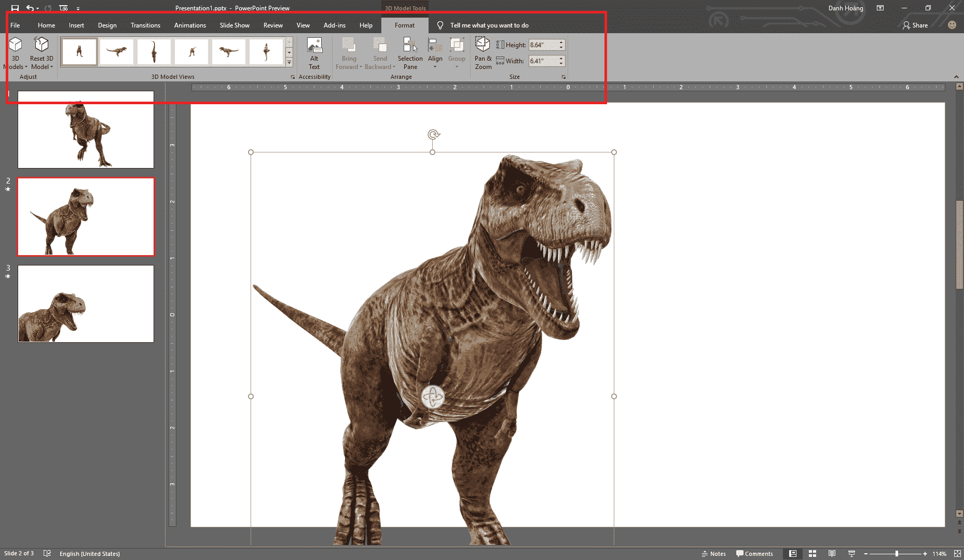Click the zoom slider handle
This screenshot has width=964, height=560.
coord(897,554)
